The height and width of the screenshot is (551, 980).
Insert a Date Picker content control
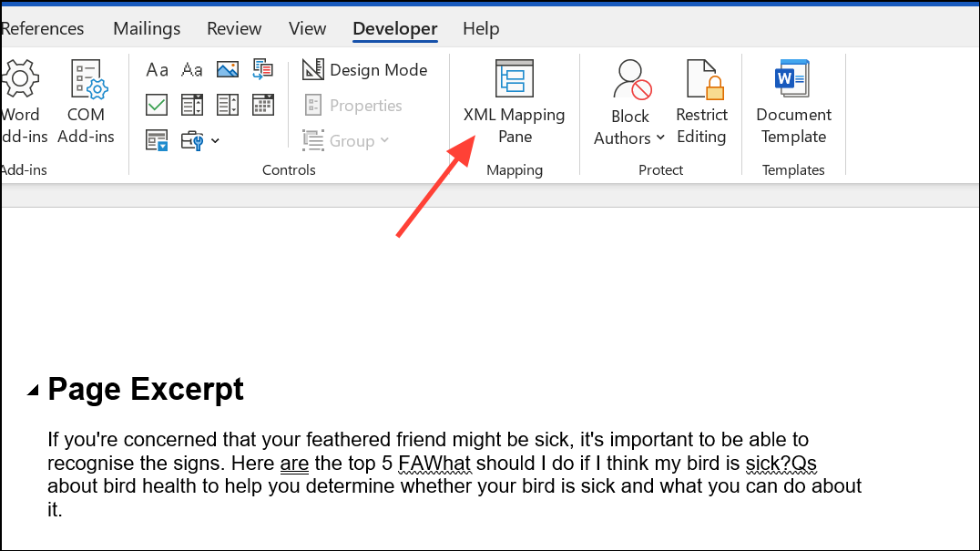[262, 105]
